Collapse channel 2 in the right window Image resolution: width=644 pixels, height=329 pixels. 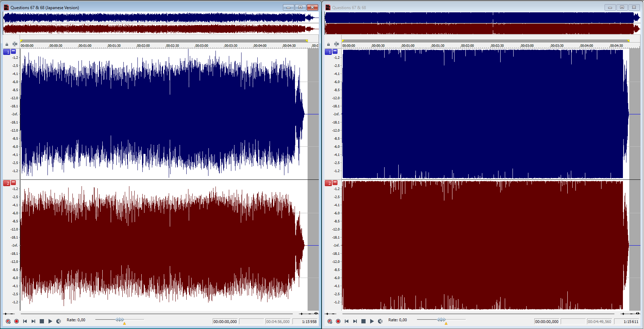click(335, 183)
